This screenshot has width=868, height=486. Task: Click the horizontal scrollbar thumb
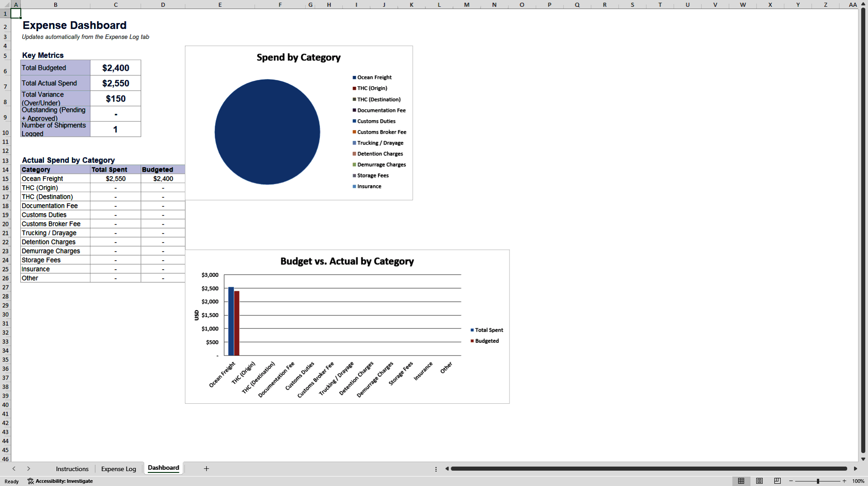coord(649,469)
